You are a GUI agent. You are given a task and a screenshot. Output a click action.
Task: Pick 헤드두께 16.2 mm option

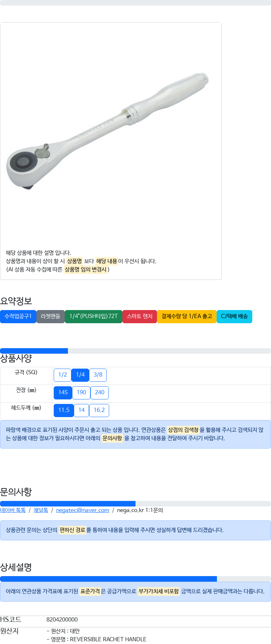point(99,410)
